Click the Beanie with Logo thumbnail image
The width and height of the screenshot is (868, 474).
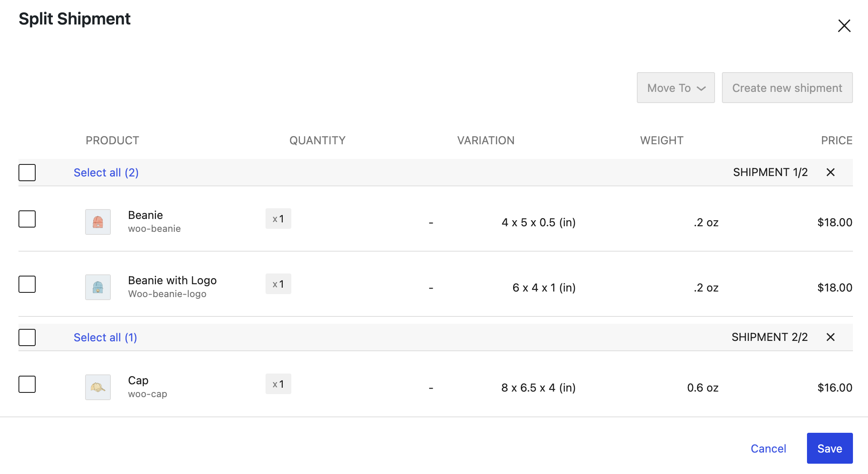coord(98,287)
